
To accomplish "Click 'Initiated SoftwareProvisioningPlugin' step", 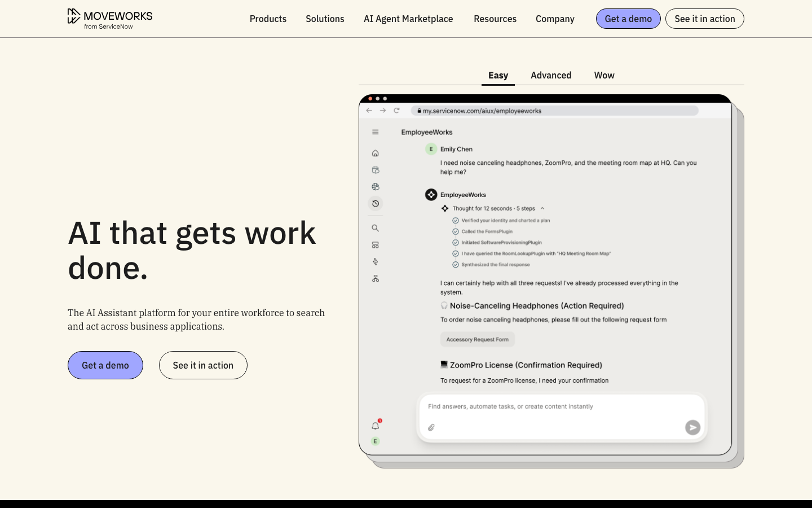I will 502,243.
